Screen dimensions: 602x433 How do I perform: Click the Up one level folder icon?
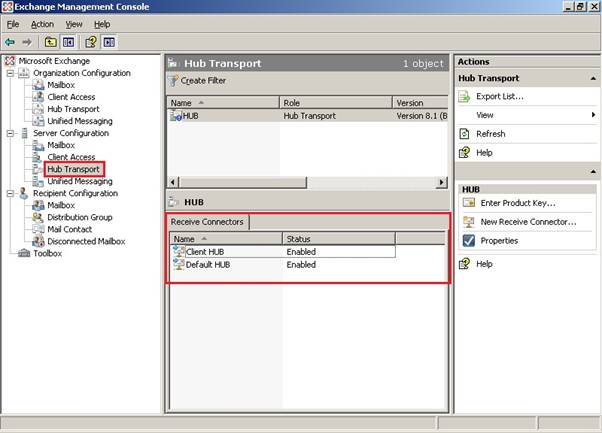(50, 42)
